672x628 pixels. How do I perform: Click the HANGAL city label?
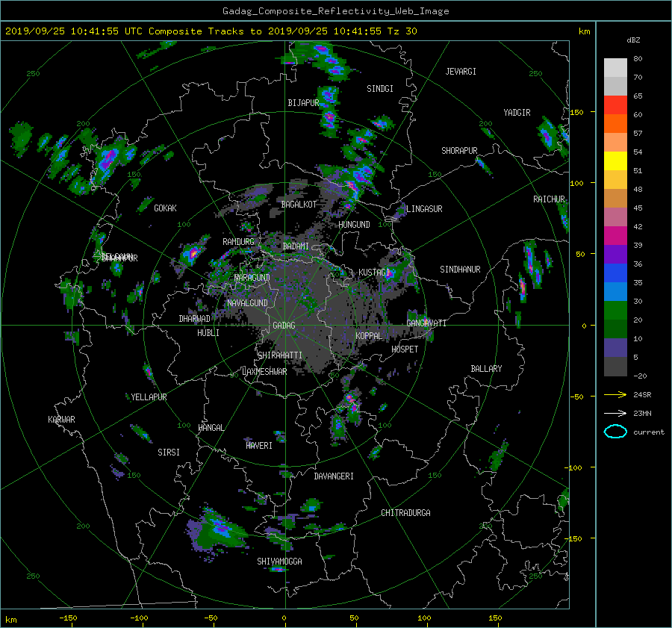[x=211, y=427]
